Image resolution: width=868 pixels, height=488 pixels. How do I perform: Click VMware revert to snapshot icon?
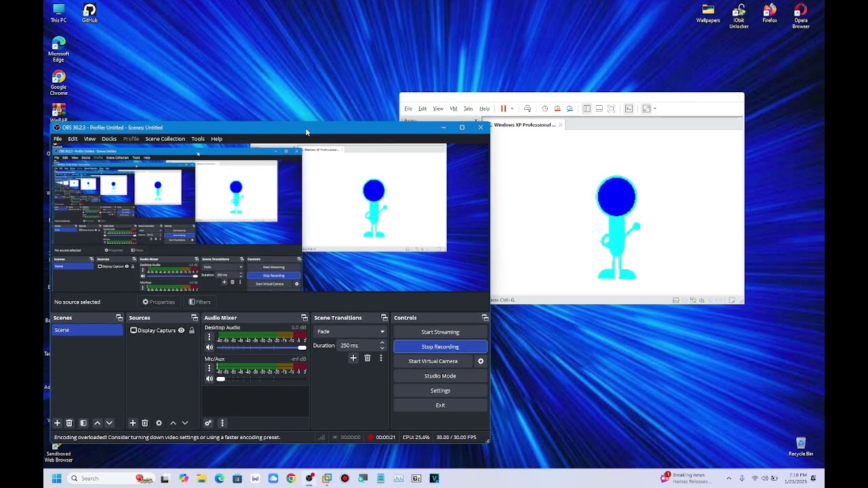[x=557, y=108]
